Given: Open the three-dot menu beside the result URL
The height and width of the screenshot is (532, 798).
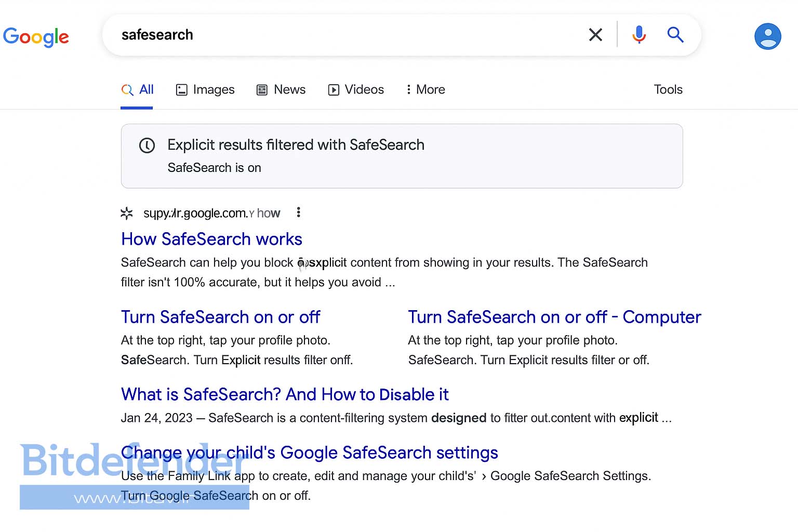Looking at the screenshot, I should (x=298, y=212).
